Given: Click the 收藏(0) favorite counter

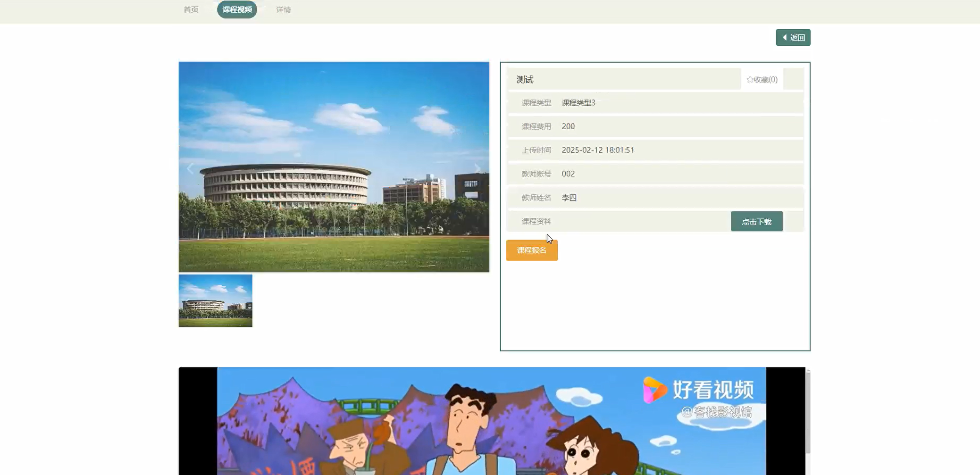Looking at the screenshot, I should click(764, 79).
